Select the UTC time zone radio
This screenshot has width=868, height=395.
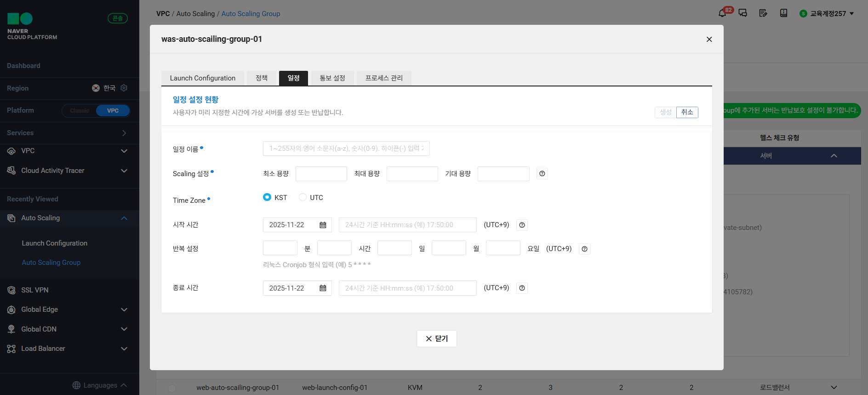[x=303, y=197]
